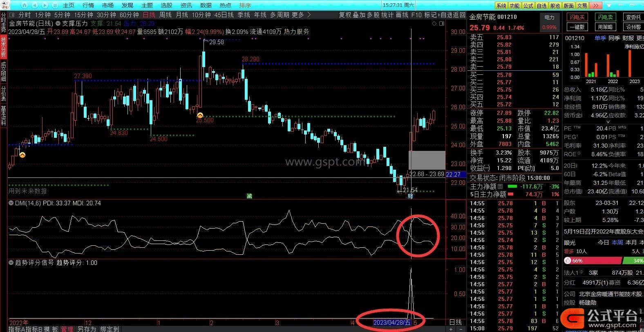
Task: Open the 金房节能 indicator dropdown arrow
Action: [x=58, y=23]
